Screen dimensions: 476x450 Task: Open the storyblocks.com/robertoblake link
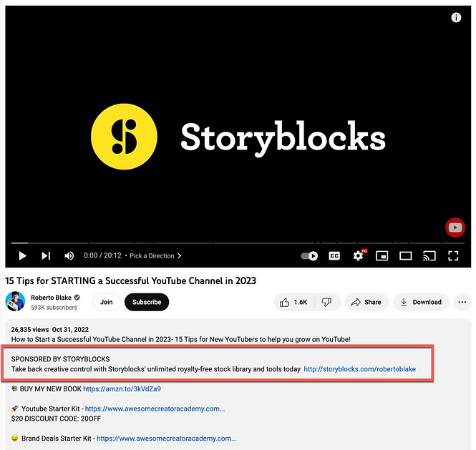click(360, 369)
